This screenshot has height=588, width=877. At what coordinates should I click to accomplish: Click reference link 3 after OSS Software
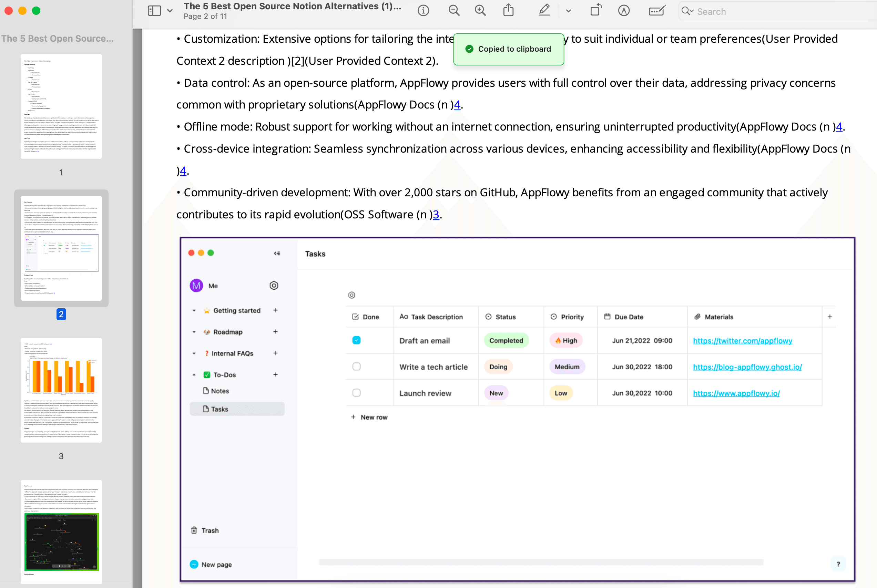click(436, 215)
